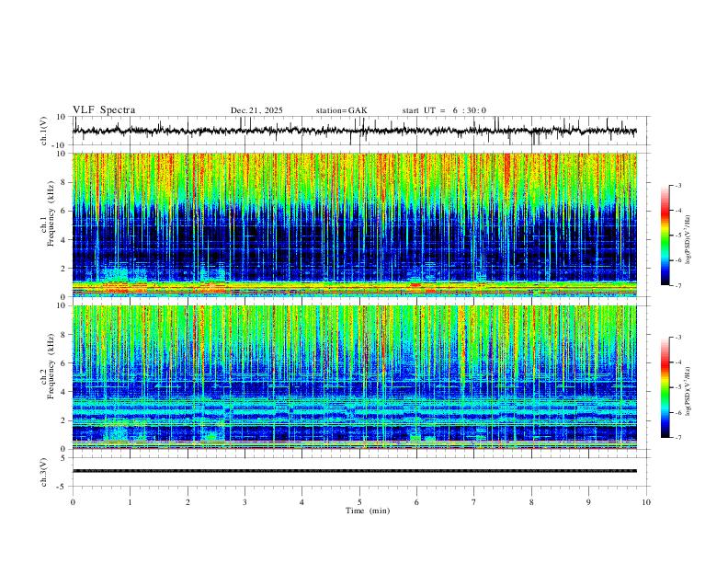Click the "5" tick on ch.3(V) axis

click(x=63, y=457)
